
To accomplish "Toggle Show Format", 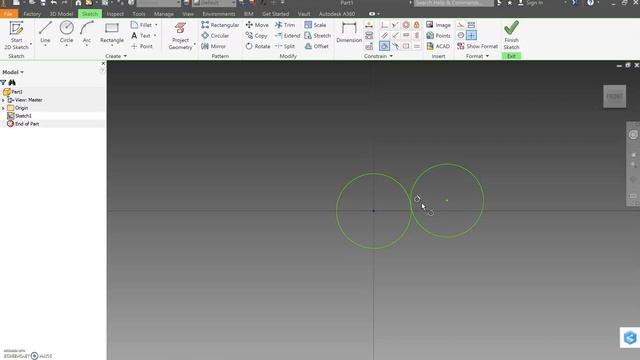I will tap(477, 46).
